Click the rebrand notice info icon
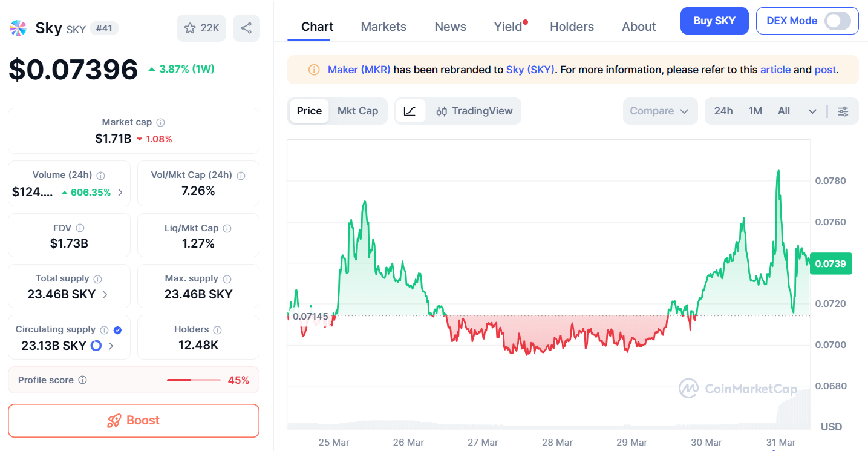868x451 pixels. pos(314,70)
